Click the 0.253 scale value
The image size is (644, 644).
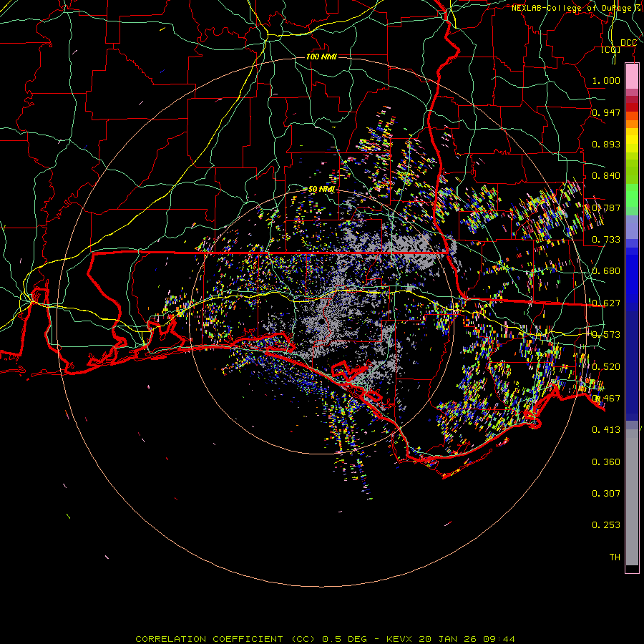[x=606, y=525]
